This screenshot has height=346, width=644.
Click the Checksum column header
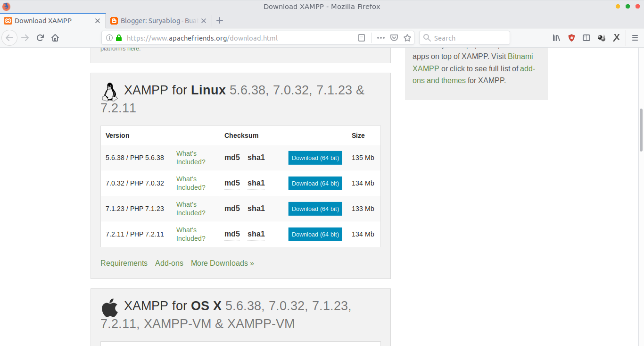(241, 135)
